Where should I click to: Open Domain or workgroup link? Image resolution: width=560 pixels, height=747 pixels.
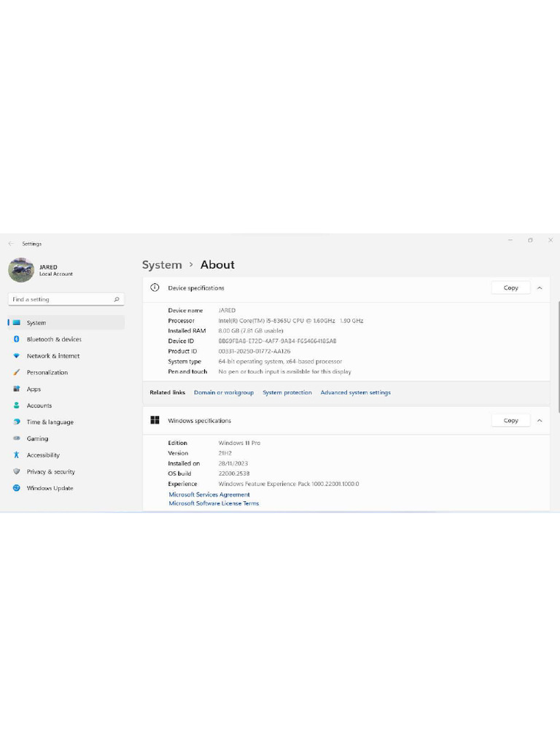(x=224, y=392)
